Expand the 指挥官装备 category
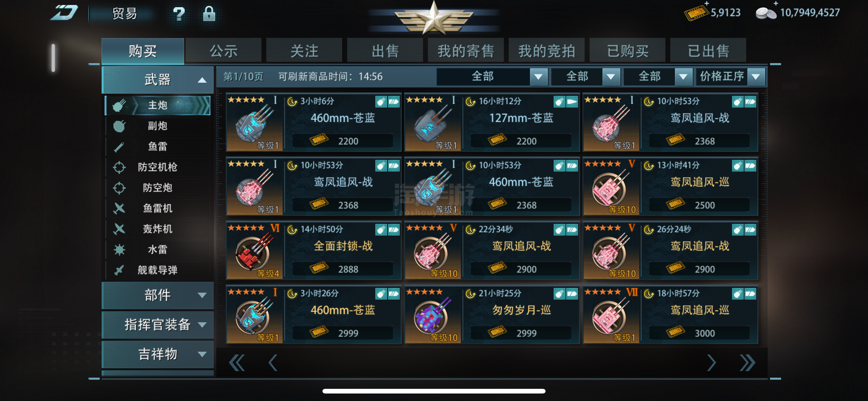Viewport: 868px width, 401px height. [157, 324]
